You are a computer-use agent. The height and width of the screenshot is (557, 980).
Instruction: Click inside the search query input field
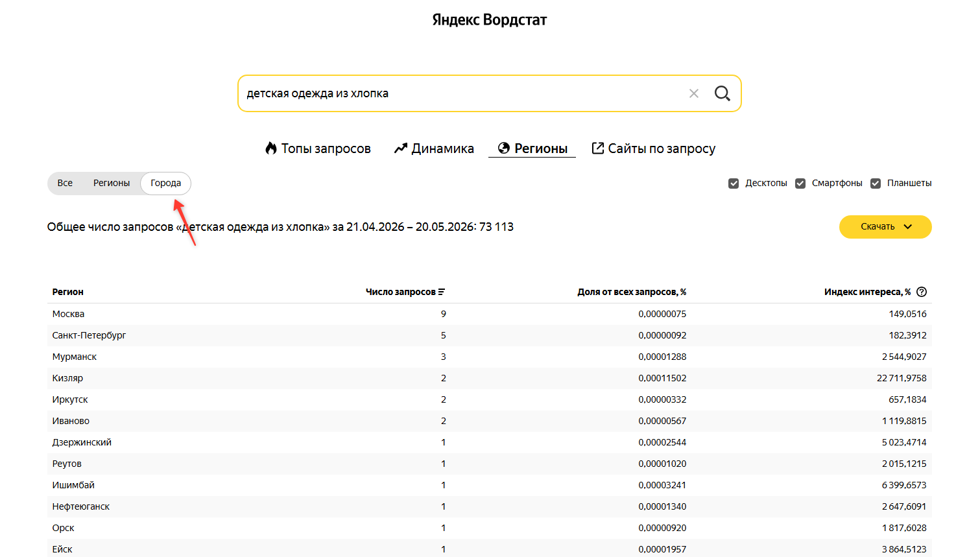(x=464, y=93)
